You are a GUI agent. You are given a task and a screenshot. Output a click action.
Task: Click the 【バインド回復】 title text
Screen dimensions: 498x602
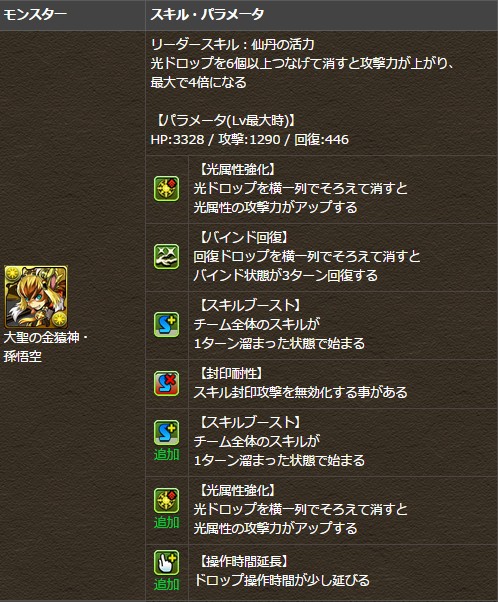[243, 237]
